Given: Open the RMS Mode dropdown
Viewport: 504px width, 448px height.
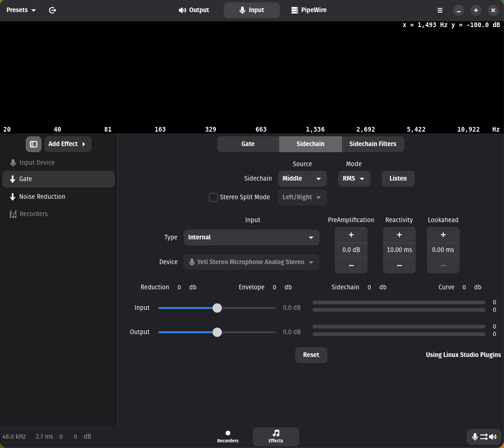Looking at the screenshot, I should [354, 179].
